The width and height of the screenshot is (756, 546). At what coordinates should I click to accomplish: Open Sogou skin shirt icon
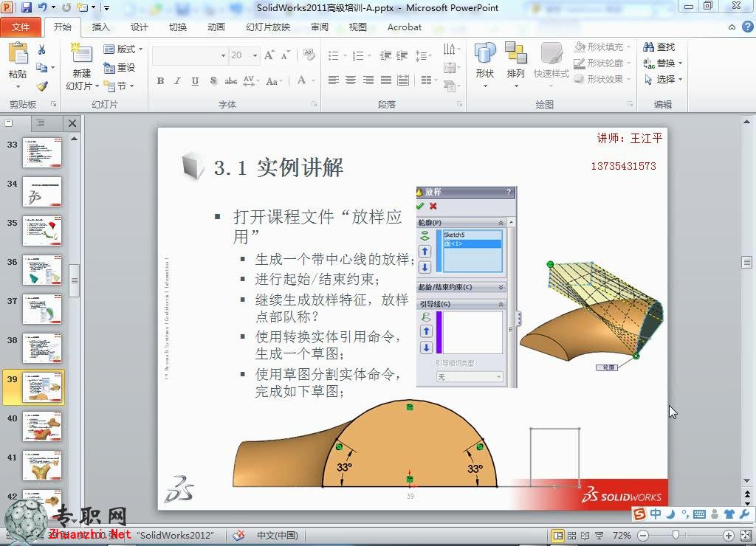(x=729, y=514)
